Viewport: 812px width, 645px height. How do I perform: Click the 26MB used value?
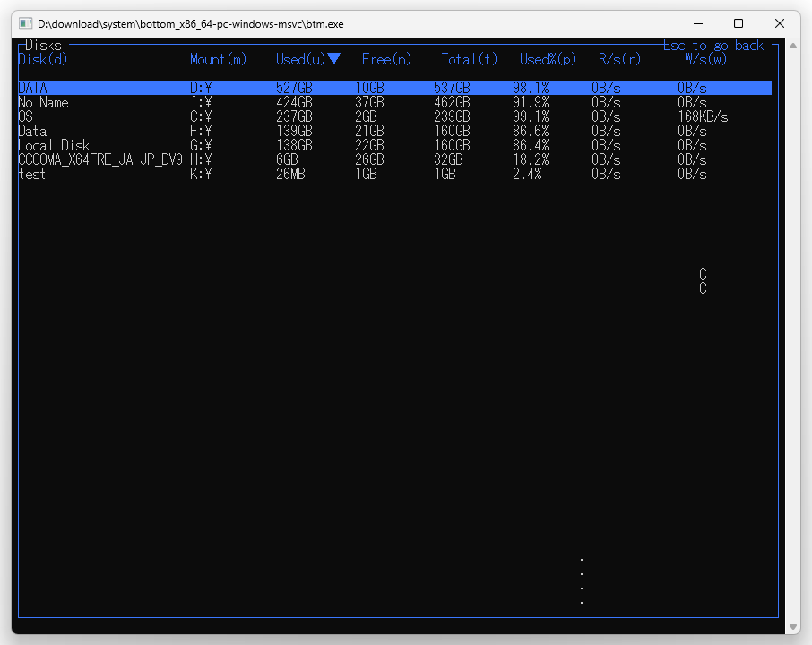[x=290, y=175]
